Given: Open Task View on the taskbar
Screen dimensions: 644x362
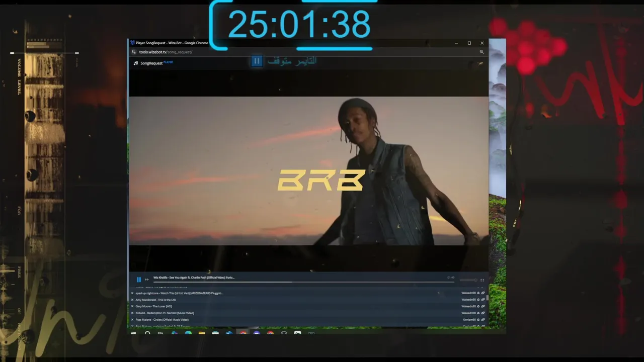Looking at the screenshot, I should (160, 333).
